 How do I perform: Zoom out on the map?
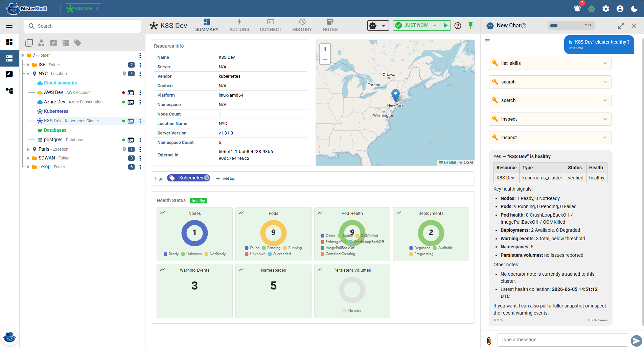tap(325, 59)
